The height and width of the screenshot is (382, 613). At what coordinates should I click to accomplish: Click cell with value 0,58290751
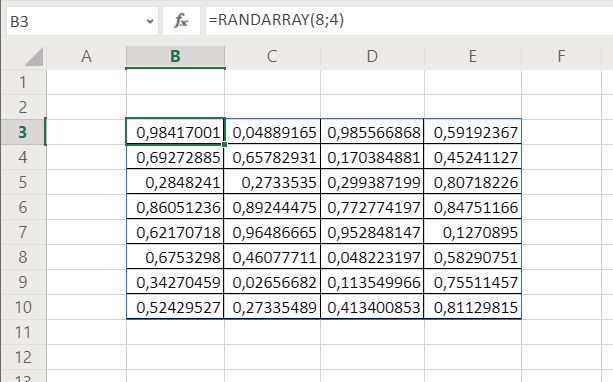coord(473,257)
